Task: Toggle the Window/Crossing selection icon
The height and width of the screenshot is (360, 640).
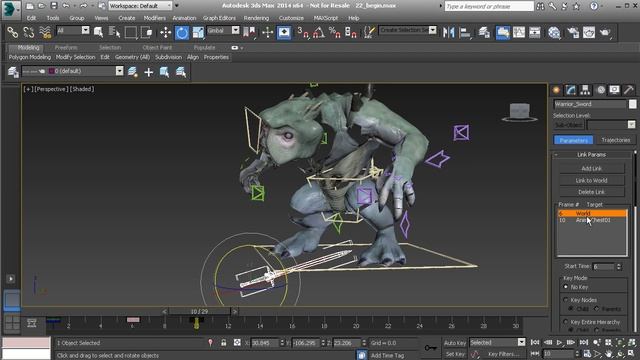Action: click(x=146, y=32)
